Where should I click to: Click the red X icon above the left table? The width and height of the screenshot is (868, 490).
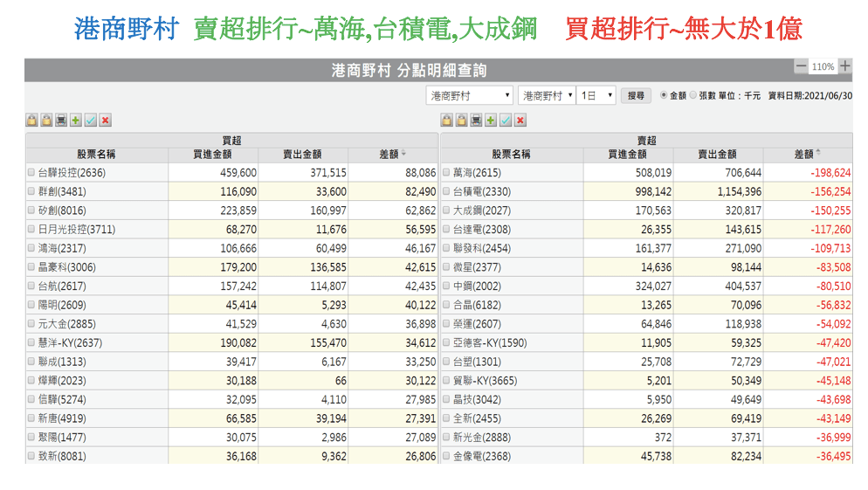tap(106, 121)
